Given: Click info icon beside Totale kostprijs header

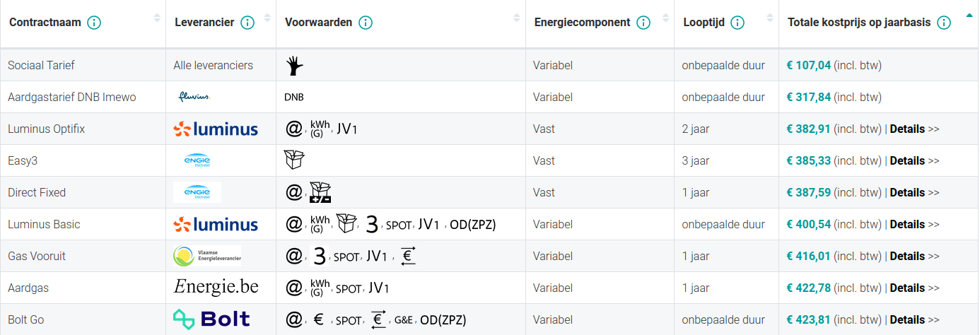Looking at the screenshot, I should click(x=943, y=23).
